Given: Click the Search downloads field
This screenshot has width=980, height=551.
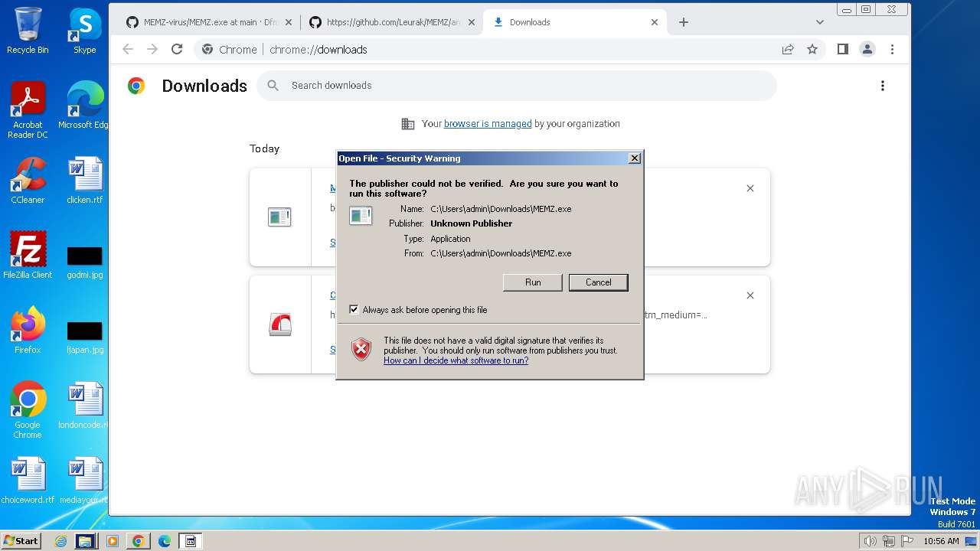Looking at the screenshot, I should pos(517,86).
